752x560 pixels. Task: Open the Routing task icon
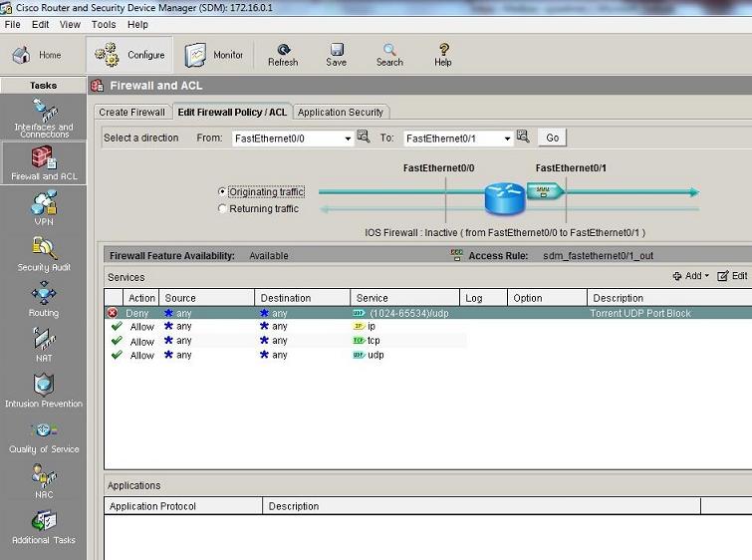coord(43,298)
